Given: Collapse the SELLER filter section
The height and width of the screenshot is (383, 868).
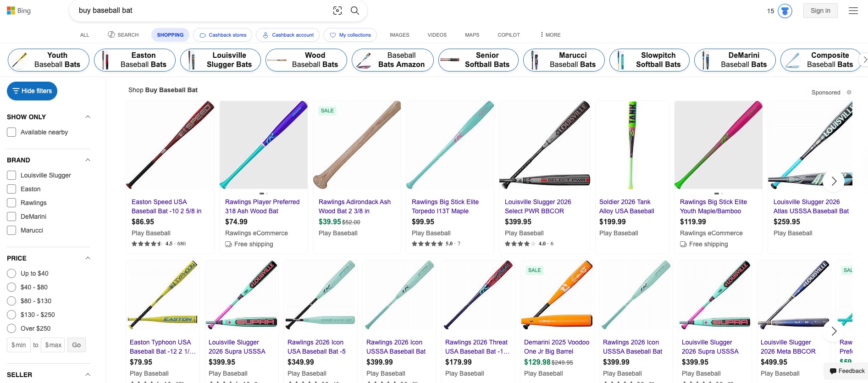Looking at the screenshot, I should pyautogui.click(x=88, y=374).
